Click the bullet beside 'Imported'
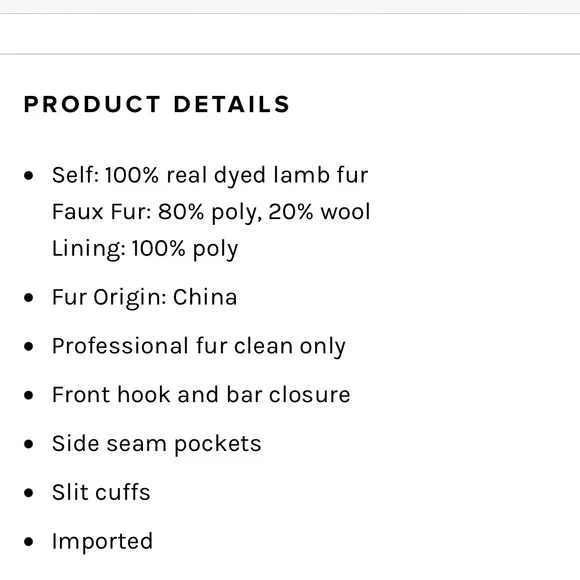The width and height of the screenshot is (580, 580). 28,542
